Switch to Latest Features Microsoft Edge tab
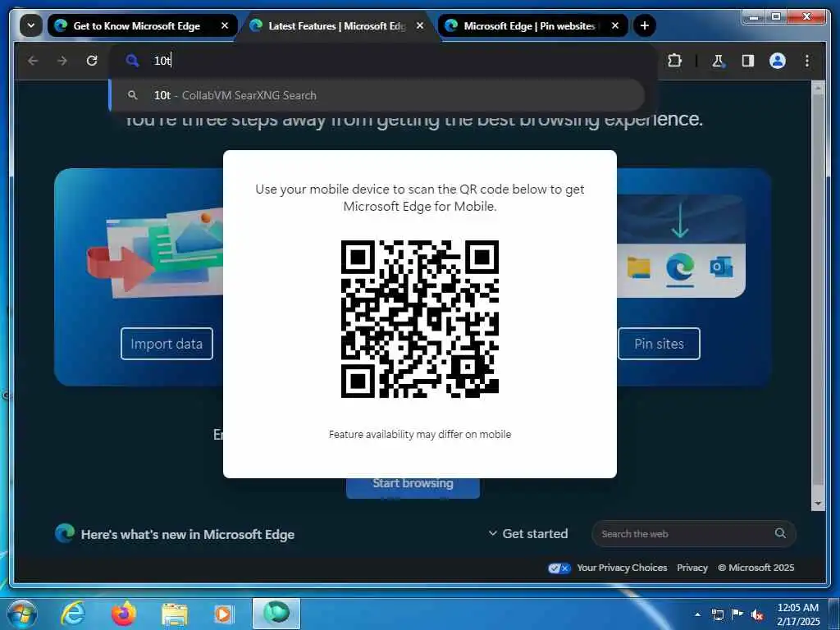The height and width of the screenshot is (630, 840). [x=337, y=25]
